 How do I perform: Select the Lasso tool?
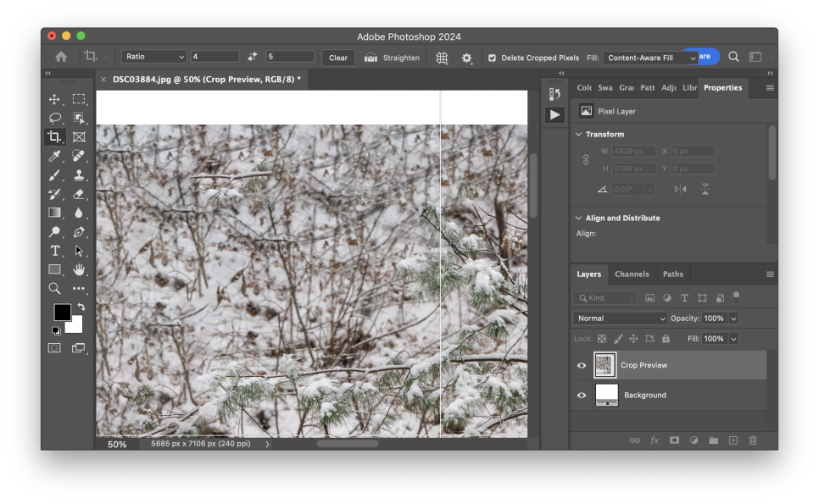point(54,118)
